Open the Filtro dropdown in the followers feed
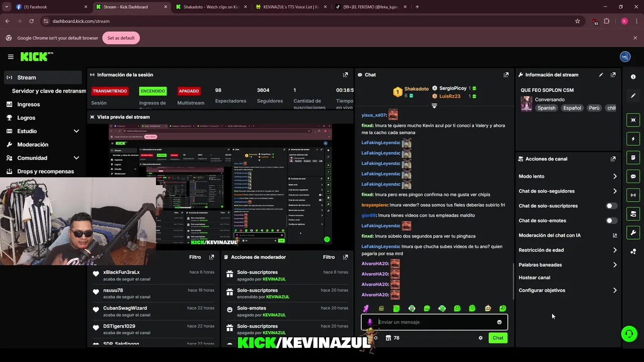Screen dimensions: 644x362 pos(195,257)
